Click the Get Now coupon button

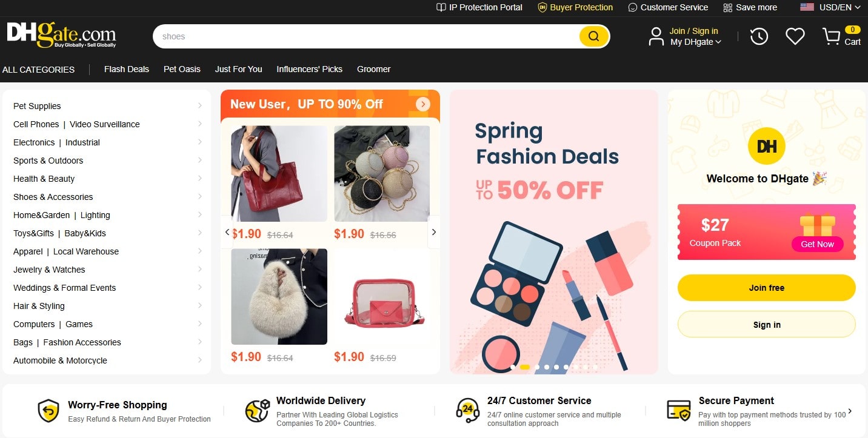click(817, 244)
